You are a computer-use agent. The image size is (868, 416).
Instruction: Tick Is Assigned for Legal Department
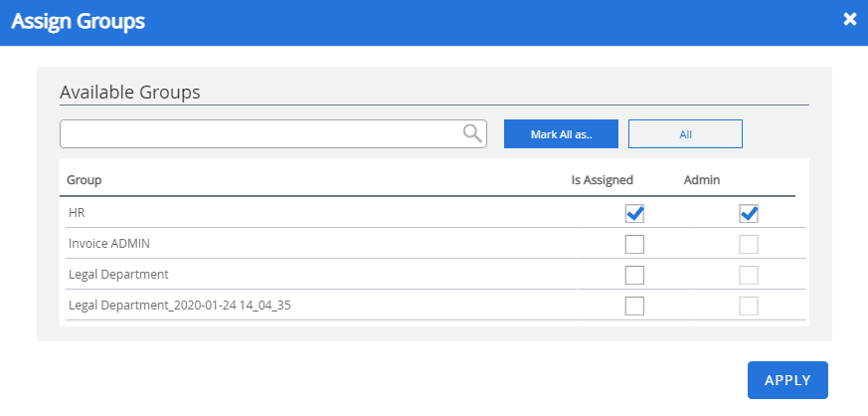[x=634, y=275]
